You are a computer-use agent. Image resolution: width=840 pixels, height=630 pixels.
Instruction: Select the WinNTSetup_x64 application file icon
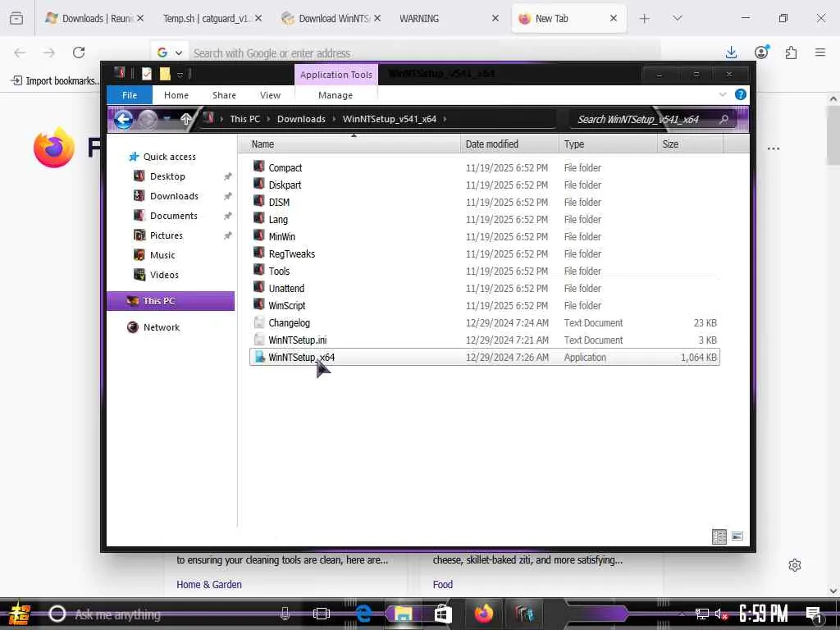(259, 357)
